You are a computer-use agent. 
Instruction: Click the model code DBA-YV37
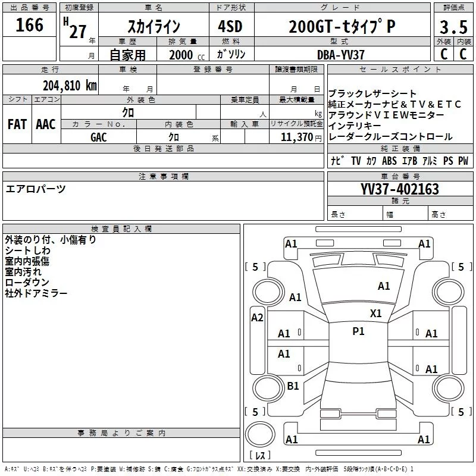[x=341, y=54]
